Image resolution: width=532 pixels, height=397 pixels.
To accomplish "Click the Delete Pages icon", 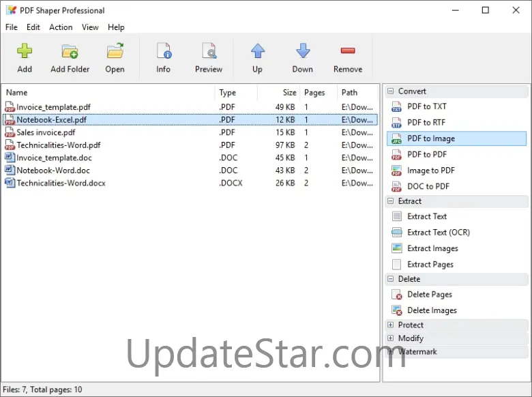I will pos(396,294).
